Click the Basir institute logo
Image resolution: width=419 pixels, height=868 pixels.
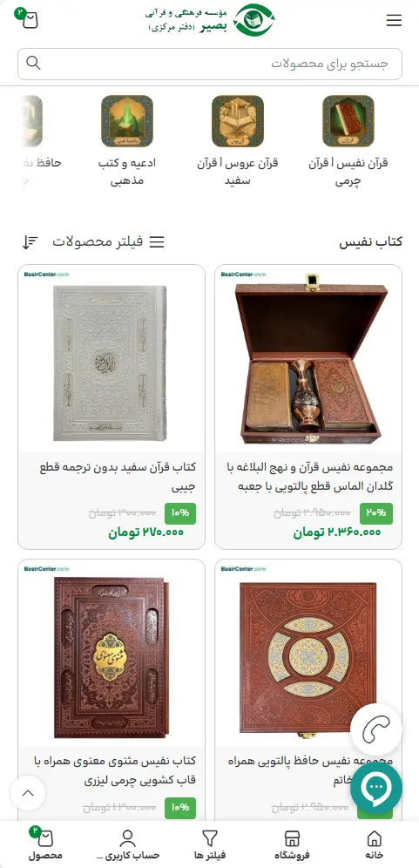coord(210,21)
